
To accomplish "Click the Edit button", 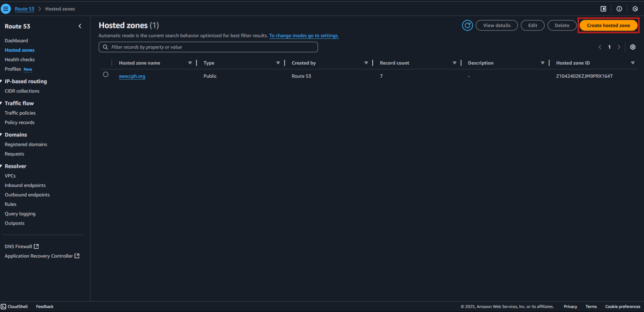I will [x=533, y=25].
